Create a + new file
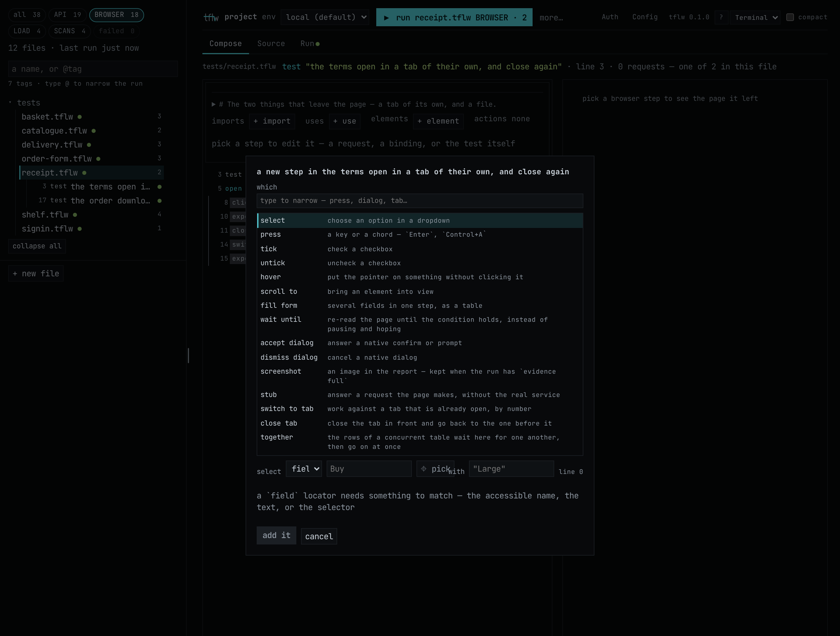The image size is (840, 636). [x=36, y=274]
